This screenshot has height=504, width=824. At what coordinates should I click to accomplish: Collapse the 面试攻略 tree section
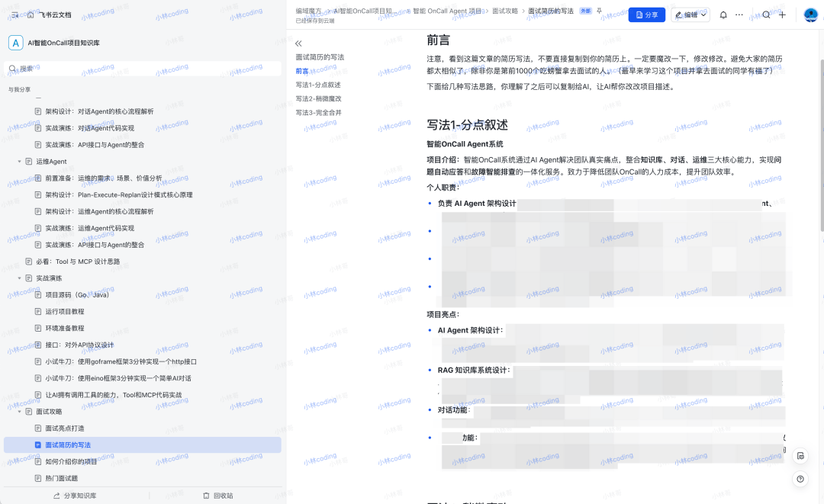coord(20,412)
